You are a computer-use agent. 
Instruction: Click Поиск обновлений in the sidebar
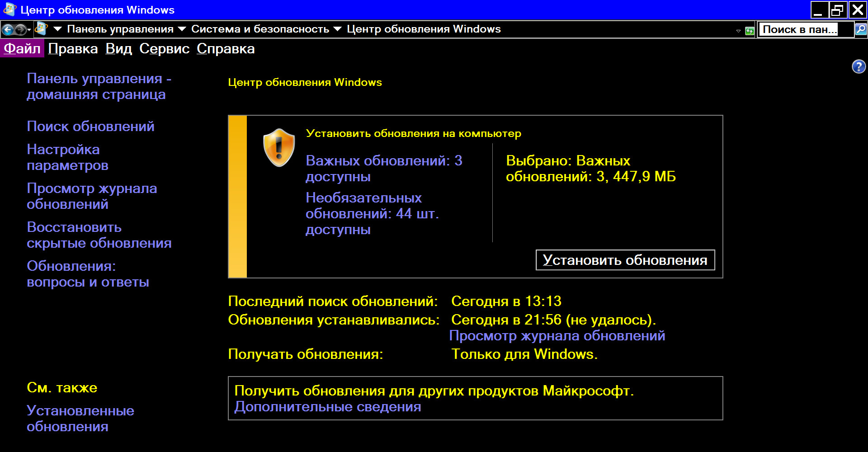tap(90, 126)
